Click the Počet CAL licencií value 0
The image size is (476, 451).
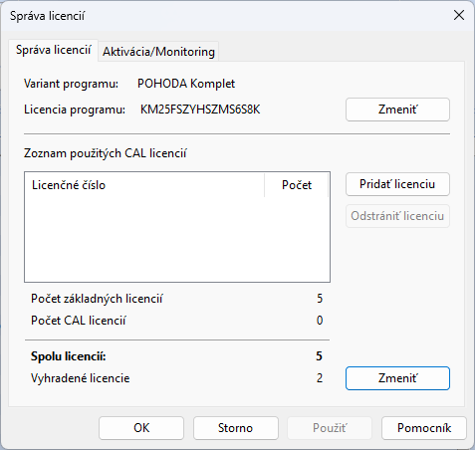pos(320,321)
